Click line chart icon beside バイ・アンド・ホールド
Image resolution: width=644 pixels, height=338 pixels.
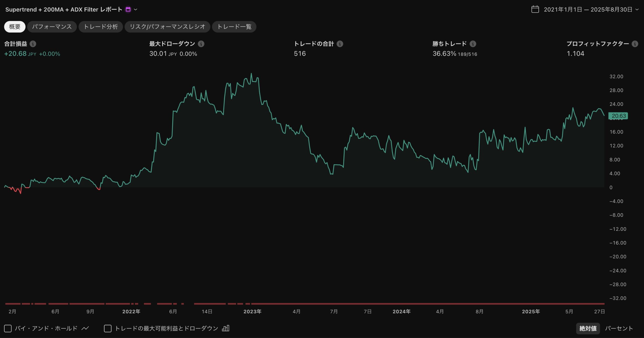[85, 328]
